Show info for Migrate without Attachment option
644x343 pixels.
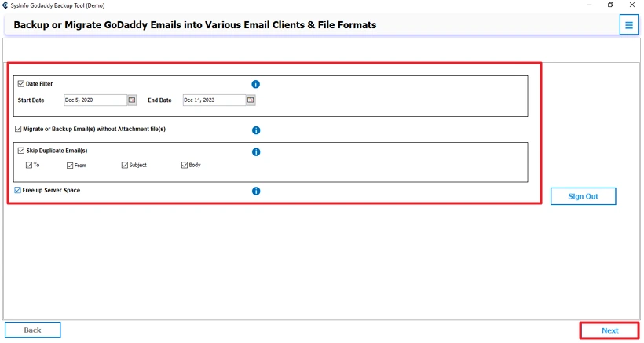(x=256, y=130)
